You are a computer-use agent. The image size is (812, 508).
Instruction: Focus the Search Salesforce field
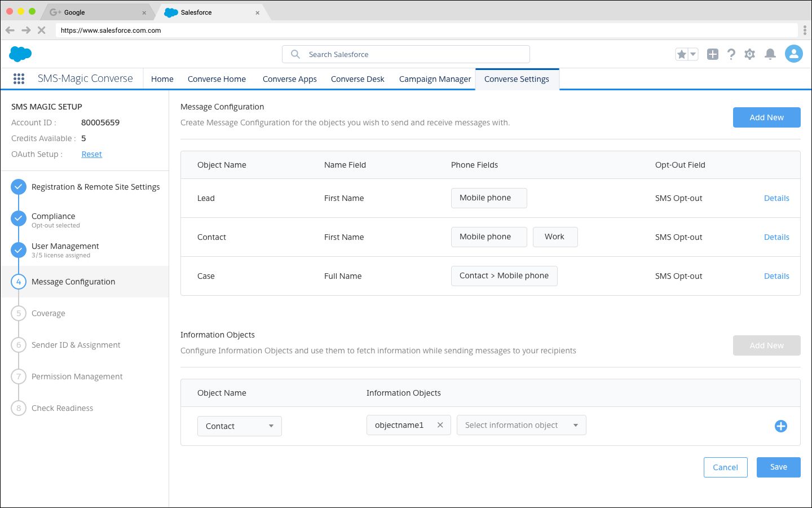point(406,54)
